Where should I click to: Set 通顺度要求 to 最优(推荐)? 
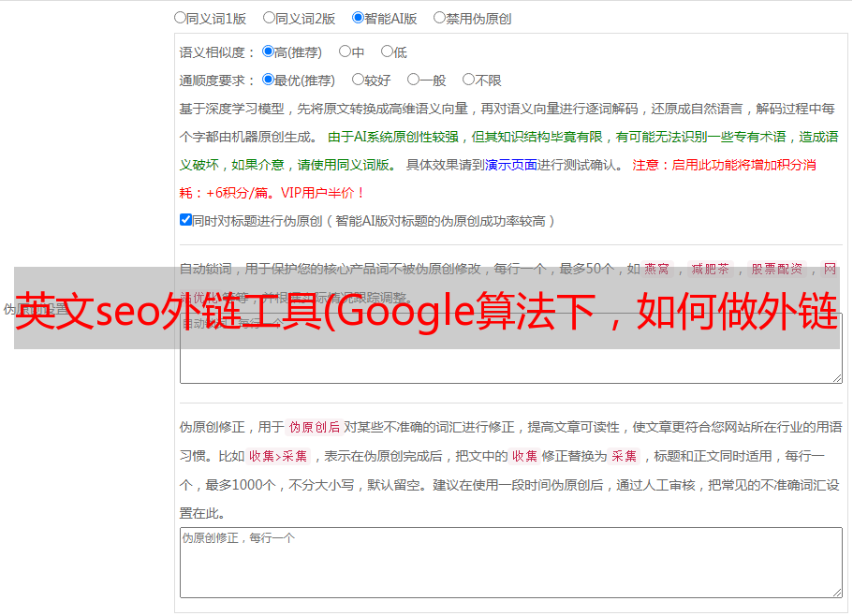[268, 80]
